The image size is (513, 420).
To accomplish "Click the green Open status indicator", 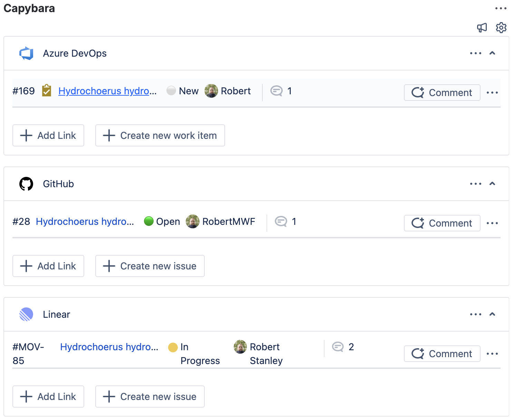I will point(149,221).
